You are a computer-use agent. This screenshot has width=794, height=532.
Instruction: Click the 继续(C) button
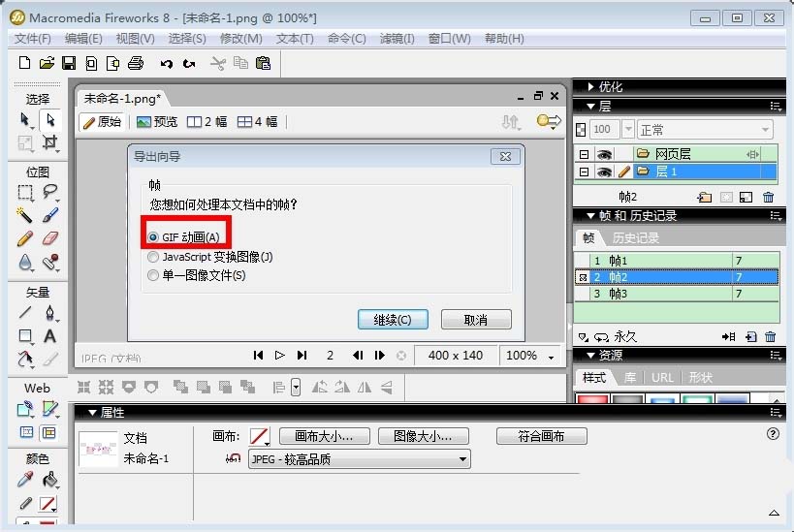click(393, 320)
